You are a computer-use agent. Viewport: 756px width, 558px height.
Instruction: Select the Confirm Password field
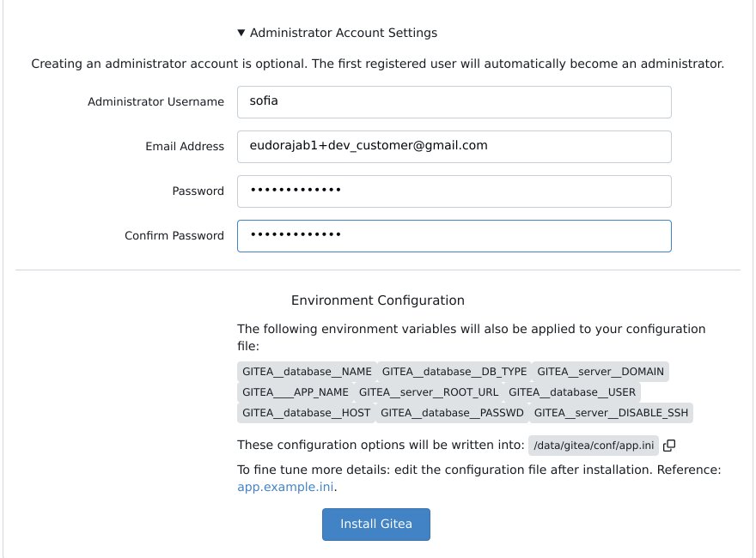click(x=454, y=236)
